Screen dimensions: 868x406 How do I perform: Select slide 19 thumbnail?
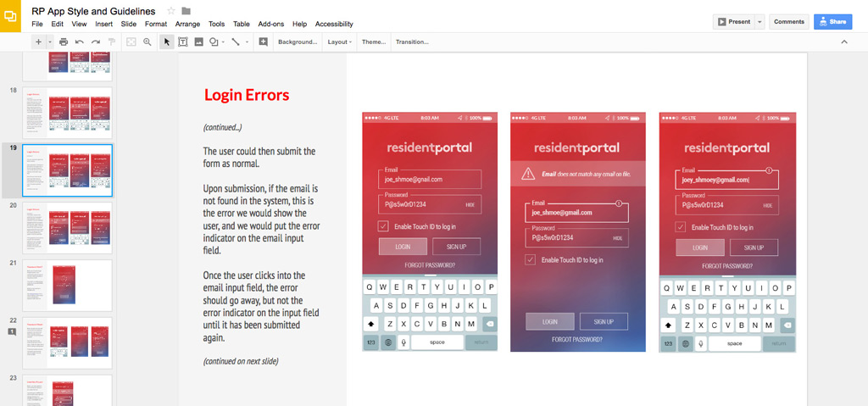click(x=67, y=170)
